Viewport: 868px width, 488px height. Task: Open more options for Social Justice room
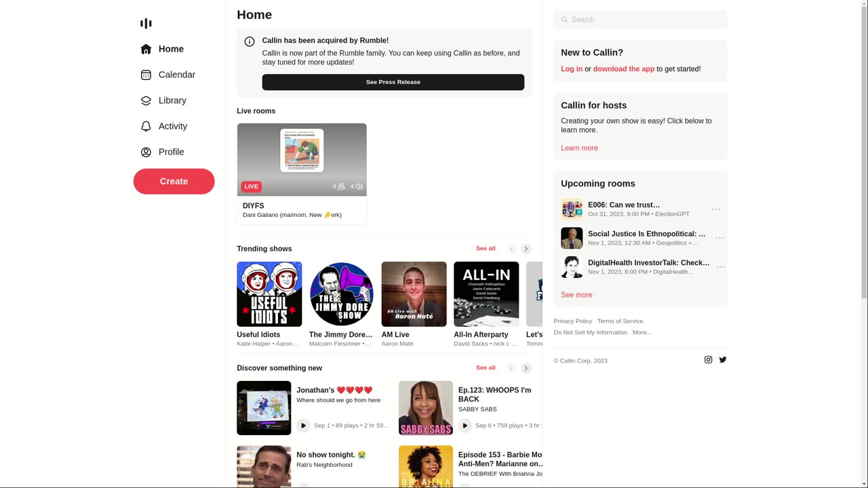pos(719,238)
